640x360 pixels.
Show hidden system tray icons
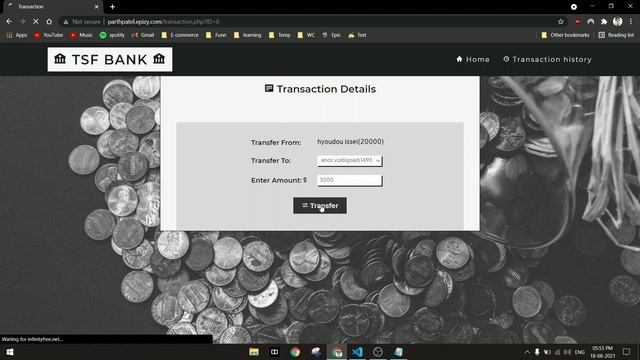click(x=527, y=352)
